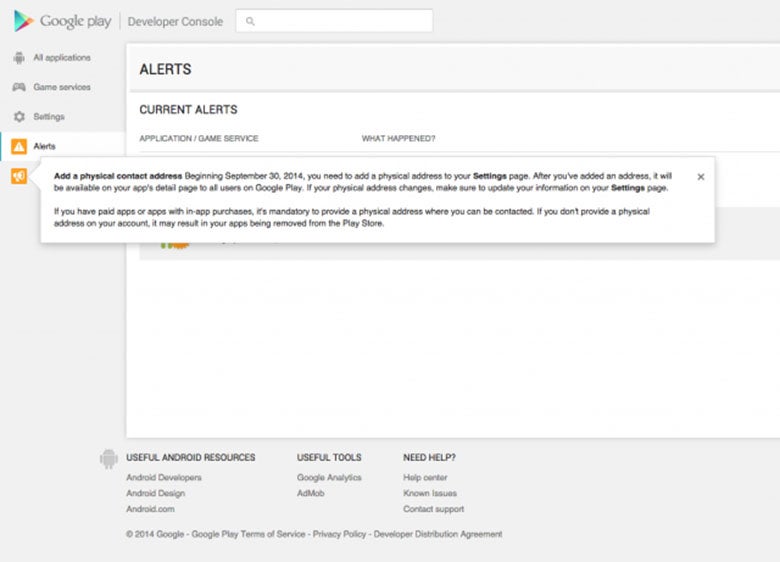Select the Alerts sidebar menu item
The height and width of the screenshot is (562, 780).
pyautogui.click(x=45, y=147)
